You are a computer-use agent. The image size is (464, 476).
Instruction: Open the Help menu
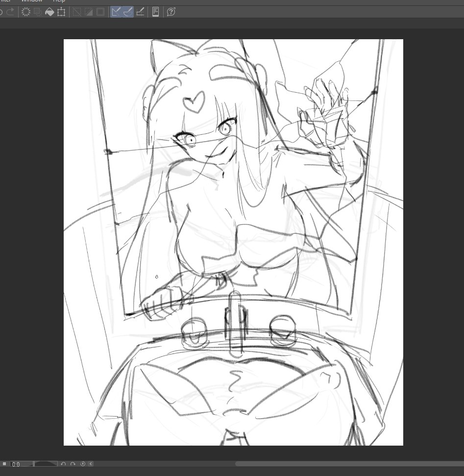(59, 1)
